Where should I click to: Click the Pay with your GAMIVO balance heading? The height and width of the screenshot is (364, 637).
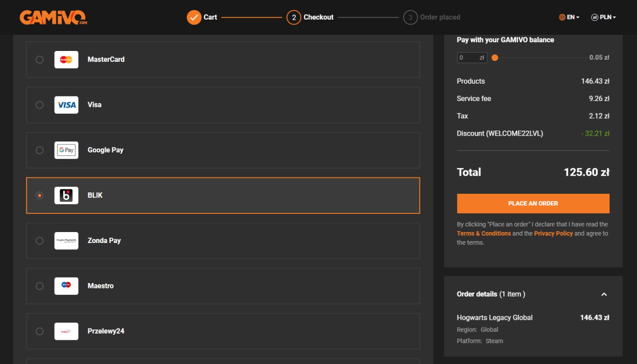(x=506, y=40)
